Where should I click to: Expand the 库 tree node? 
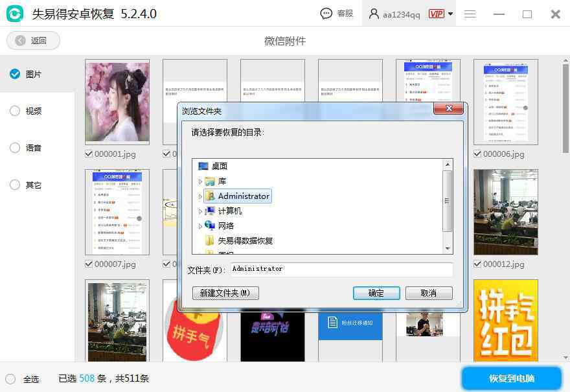[200, 181]
